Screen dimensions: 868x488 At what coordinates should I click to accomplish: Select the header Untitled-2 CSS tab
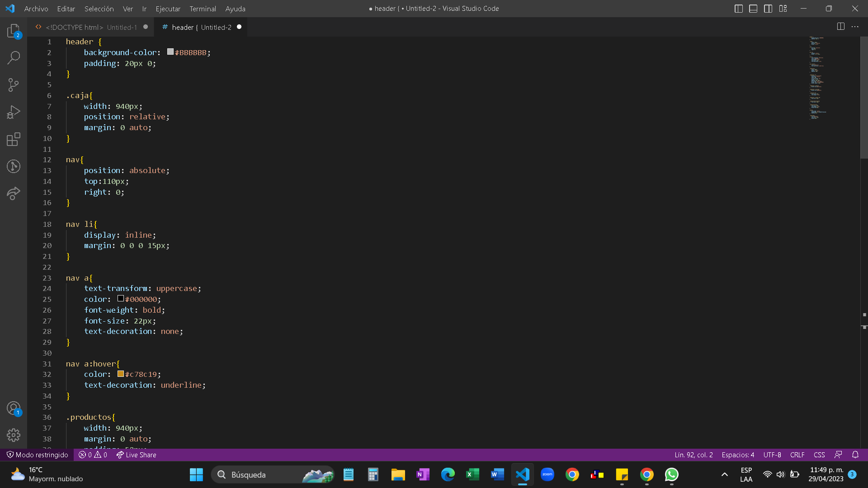201,27
